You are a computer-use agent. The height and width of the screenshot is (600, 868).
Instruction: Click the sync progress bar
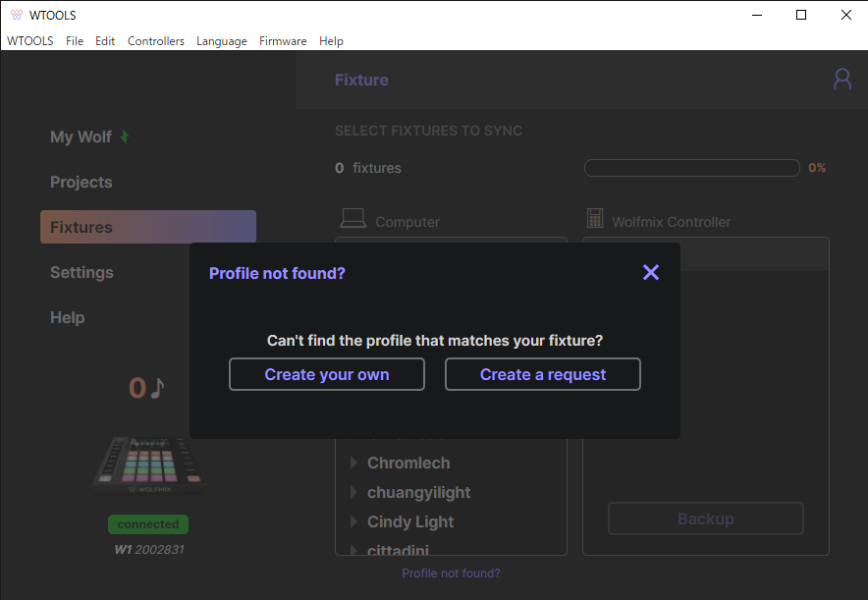692,168
